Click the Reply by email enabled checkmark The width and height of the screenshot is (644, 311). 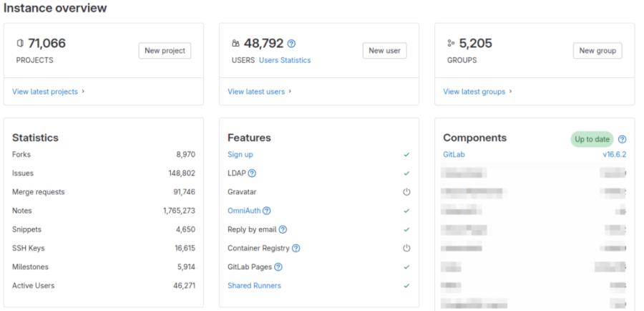[406, 229]
